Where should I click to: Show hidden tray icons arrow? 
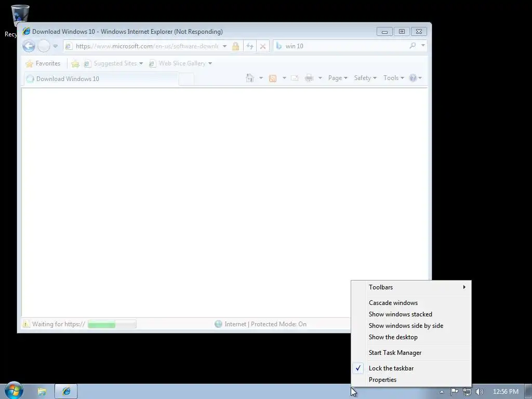(x=442, y=392)
